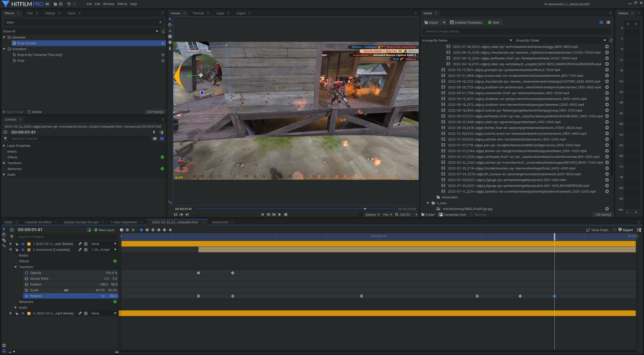Click the Redo arrow icon
Screen dimensions: 644x355
74,4
